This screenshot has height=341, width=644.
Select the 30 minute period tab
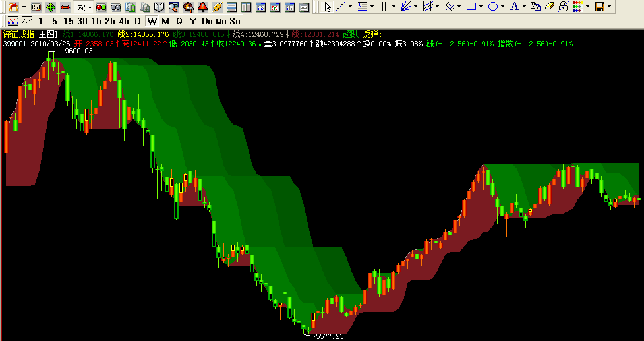pyautogui.click(x=82, y=21)
